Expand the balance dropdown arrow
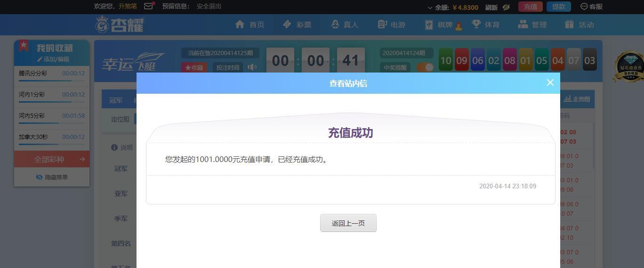This screenshot has height=268, width=644. pos(430,8)
